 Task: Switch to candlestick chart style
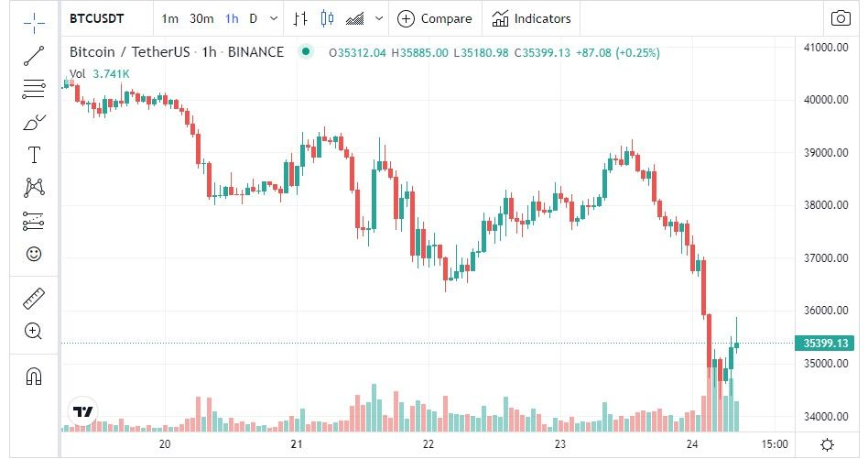coord(327,19)
